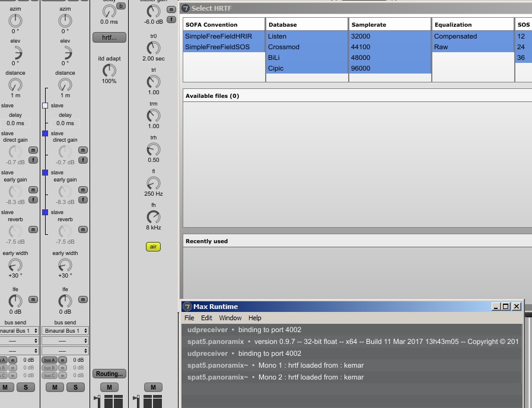Select Cipic in the Database list
This screenshot has width=532, height=408.
click(307, 68)
